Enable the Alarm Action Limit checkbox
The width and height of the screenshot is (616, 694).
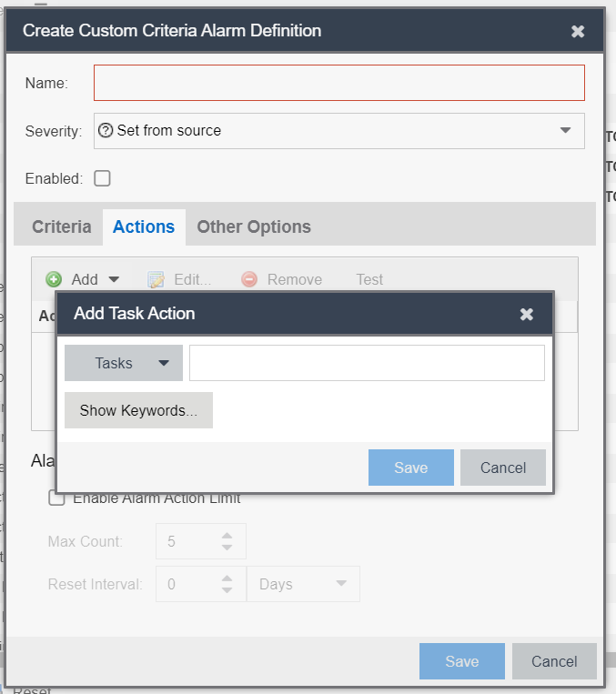tap(56, 498)
